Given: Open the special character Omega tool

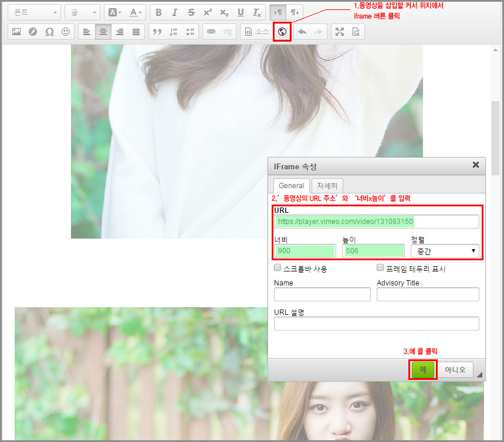Looking at the screenshot, I should pyautogui.click(x=49, y=32).
